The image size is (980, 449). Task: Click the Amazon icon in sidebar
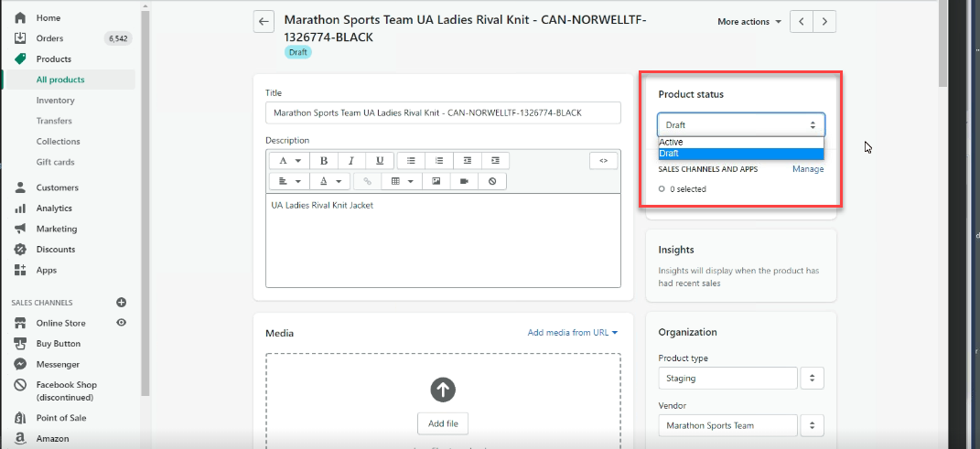tap(20, 438)
